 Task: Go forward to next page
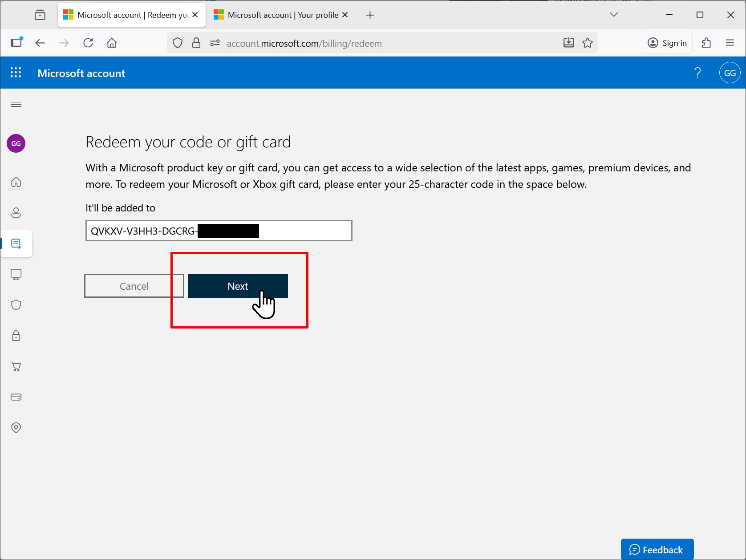click(64, 43)
